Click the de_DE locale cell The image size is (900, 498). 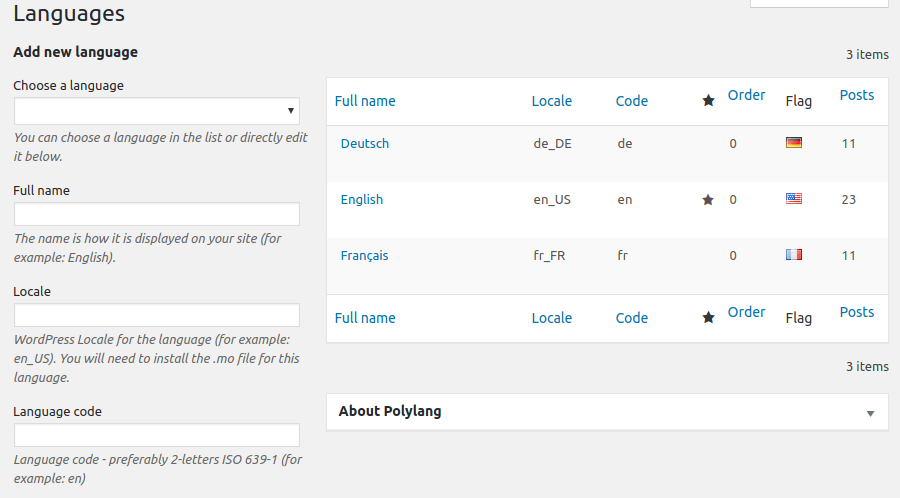click(553, 144)
